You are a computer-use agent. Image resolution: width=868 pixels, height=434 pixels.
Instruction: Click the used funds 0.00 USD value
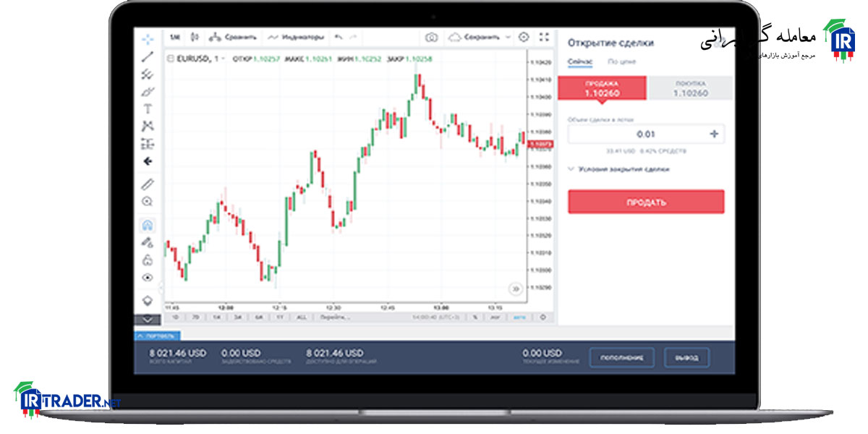coord(241,353)
